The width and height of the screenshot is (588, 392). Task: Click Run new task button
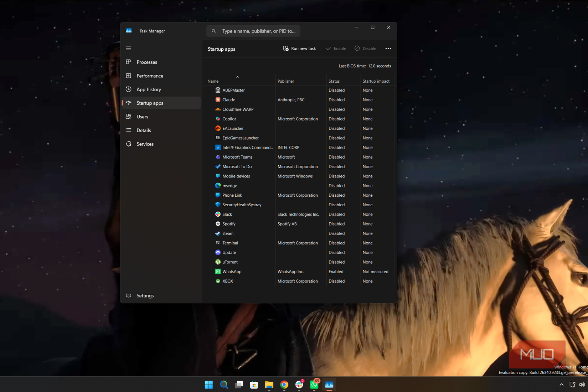click(x=299, y=48)
